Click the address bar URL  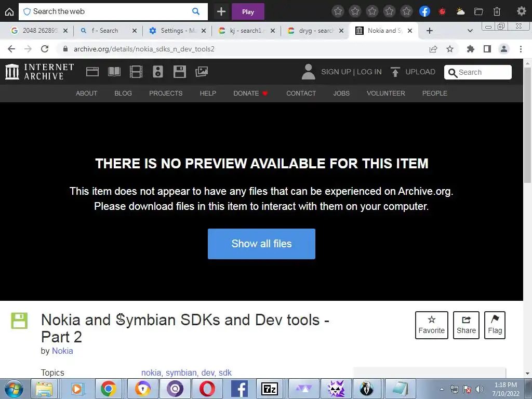pos(144,49)
